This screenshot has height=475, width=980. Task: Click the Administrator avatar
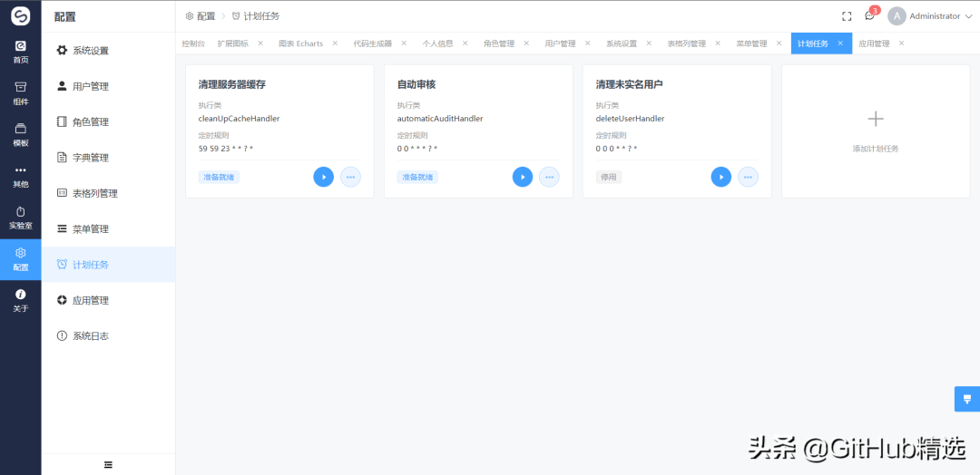tap(897, 16)
